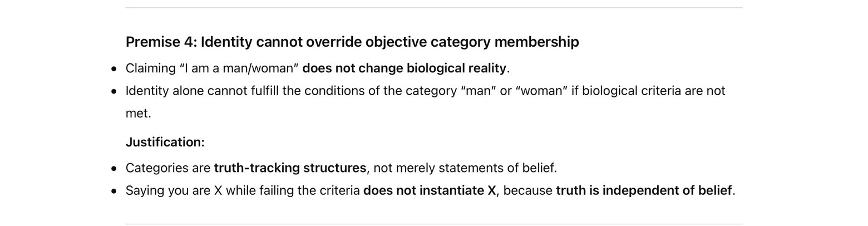The width and height of the screenshot is (868, 226).
Task: Click the bold phrase 'does not instantiate X'
Action: click(x=429, y=190)
